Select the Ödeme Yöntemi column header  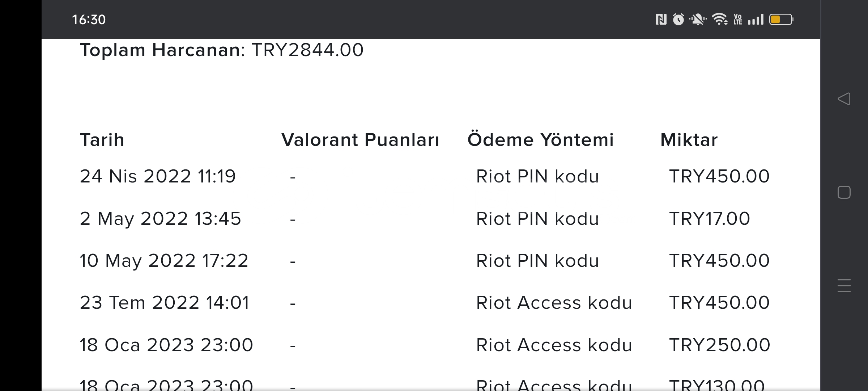541,140
